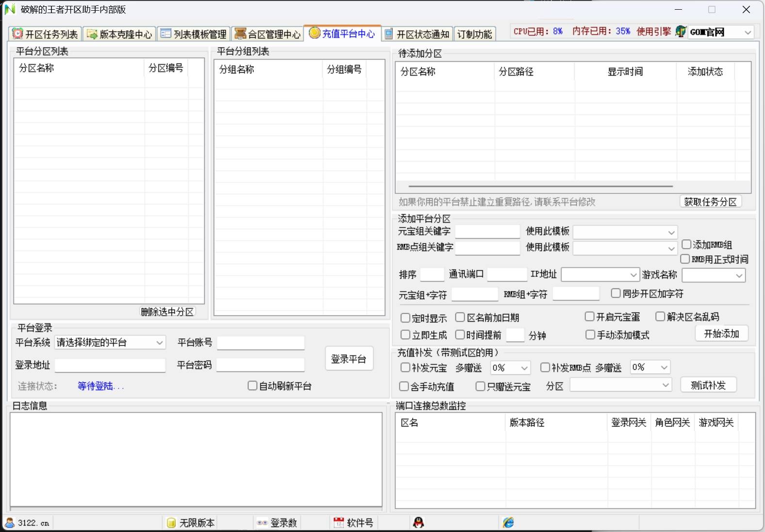Image resolution: width=765 pixels, height=532 pixels.
Task: Click the 测试补发 button
Action: pos(708,385)
